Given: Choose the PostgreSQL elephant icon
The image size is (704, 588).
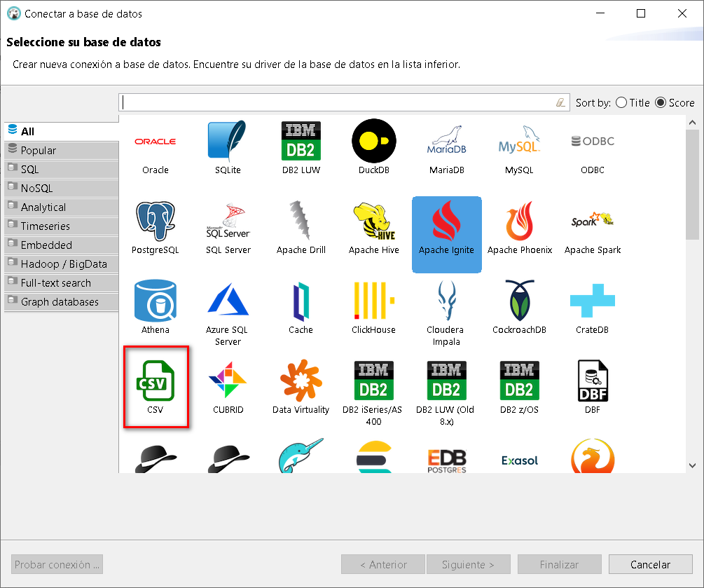Looking at the screenshot, I should pos(156,221).
